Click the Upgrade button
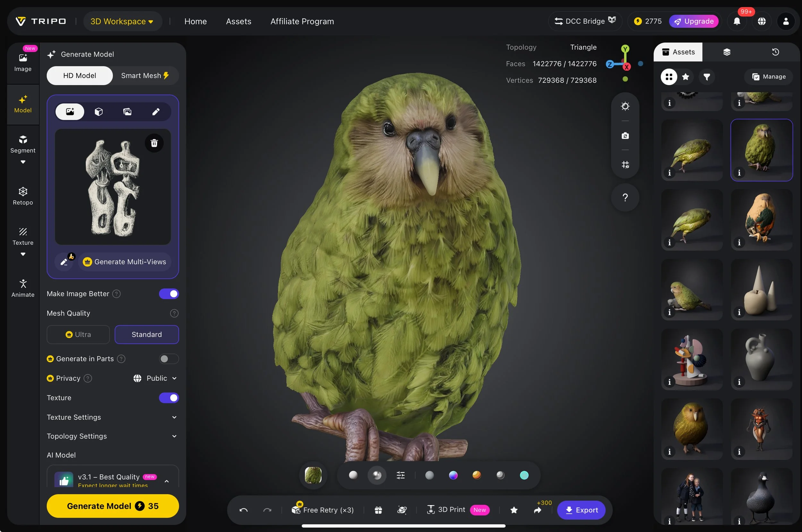802x532 pixels. (x=694, y=21)
